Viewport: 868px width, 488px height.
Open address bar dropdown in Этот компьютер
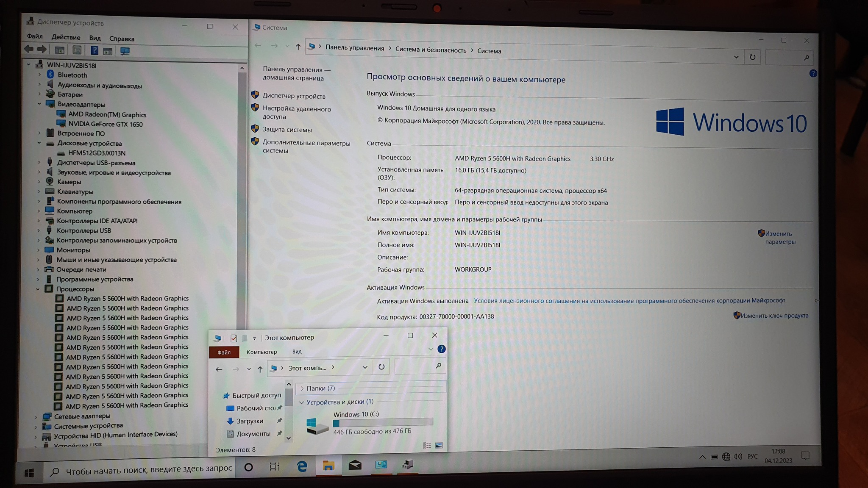[x=365, y=367]
